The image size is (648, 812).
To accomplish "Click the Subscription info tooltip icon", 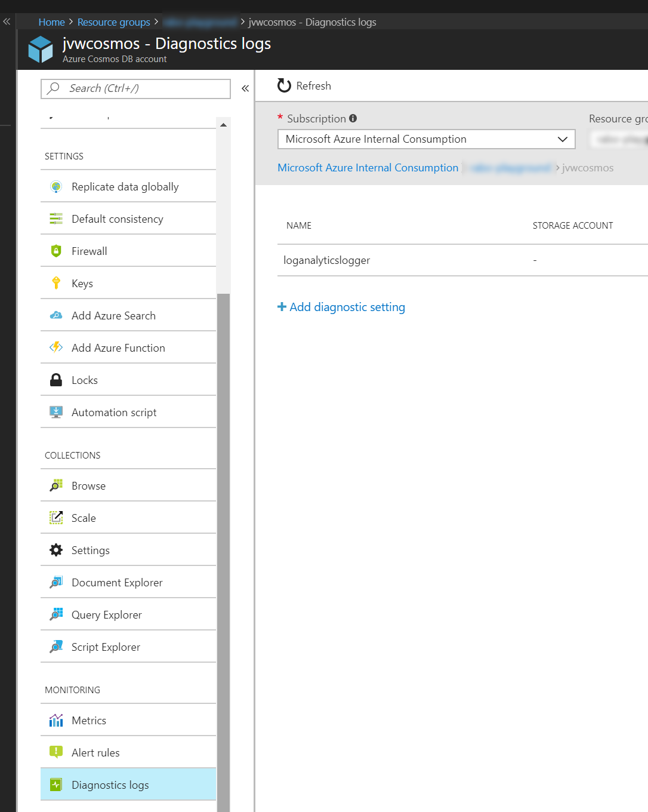I will tap(353, 118).
